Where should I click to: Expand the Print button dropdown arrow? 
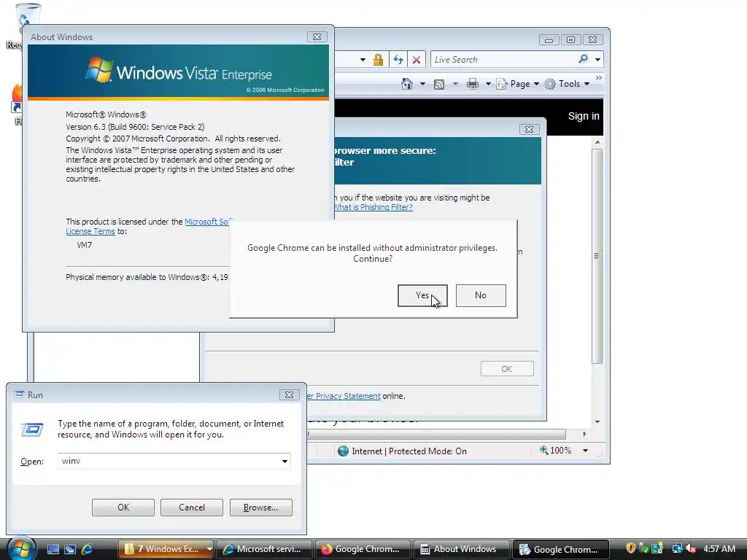[488, 85]
